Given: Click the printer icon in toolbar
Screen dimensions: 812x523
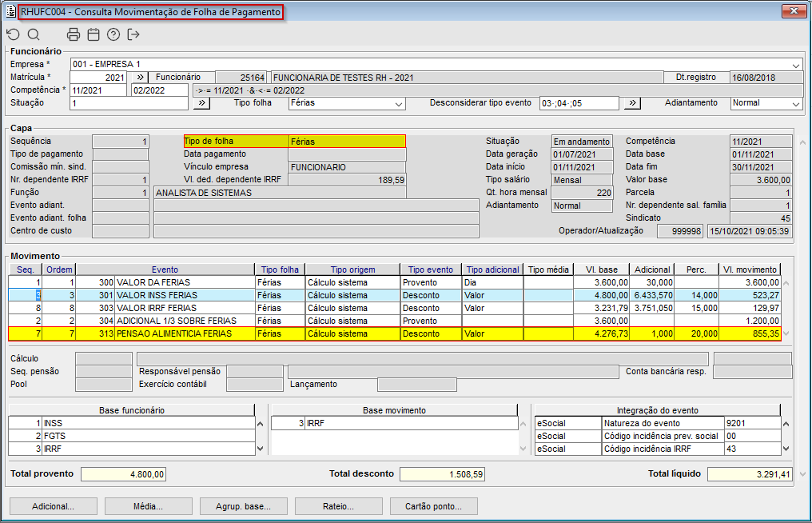Looking at the screenshot, I should point(74,34).
